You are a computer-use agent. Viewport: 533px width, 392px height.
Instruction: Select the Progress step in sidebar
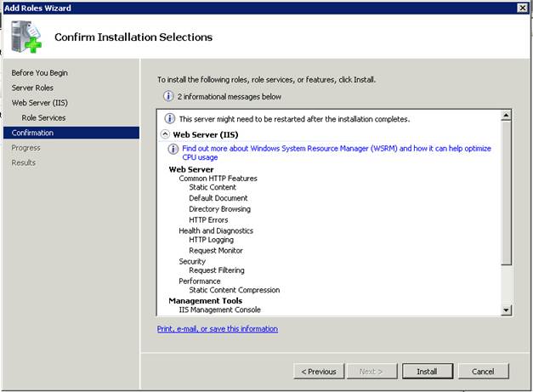point(26,148)
